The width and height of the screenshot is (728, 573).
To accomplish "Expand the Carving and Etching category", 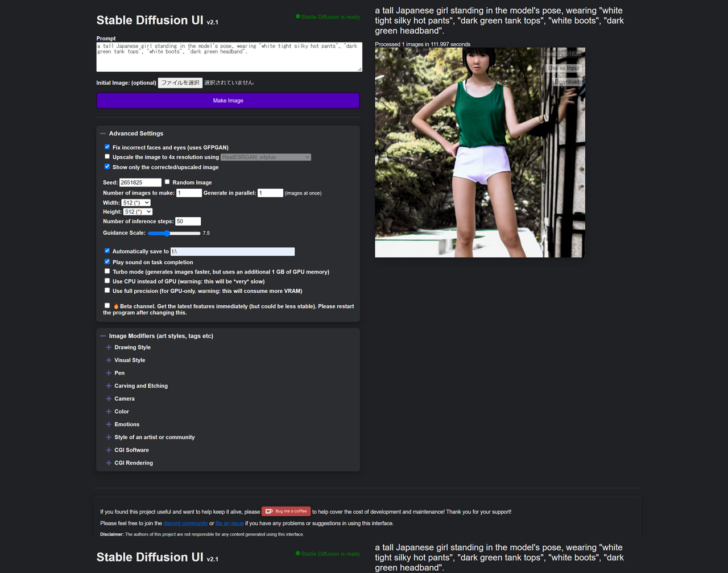I will pyautogui.click(x=140, y=386).
